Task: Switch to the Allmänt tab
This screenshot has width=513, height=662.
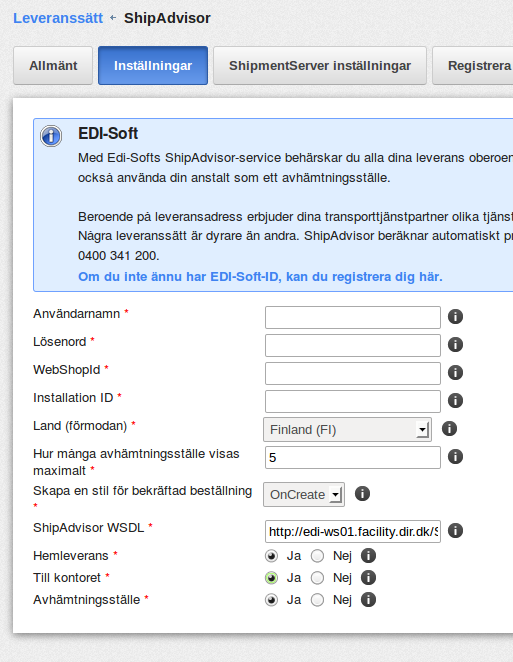Action: coord(53,65)
